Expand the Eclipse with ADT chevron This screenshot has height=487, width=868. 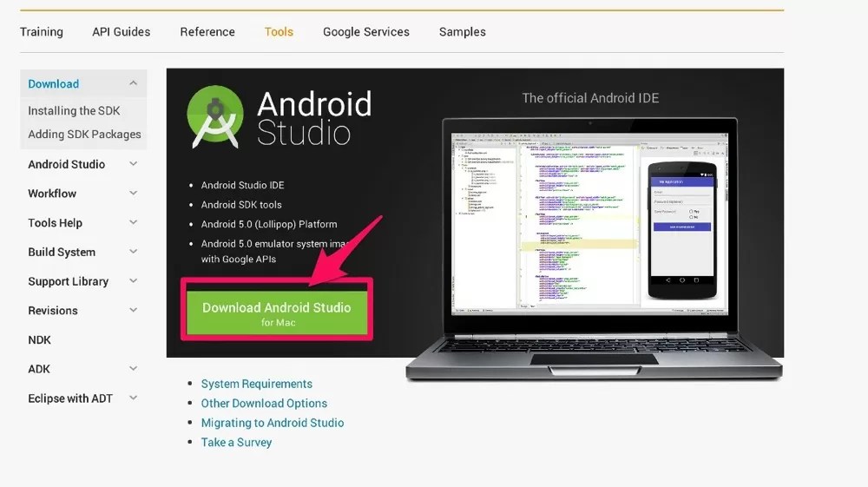[x=134, y=398]
